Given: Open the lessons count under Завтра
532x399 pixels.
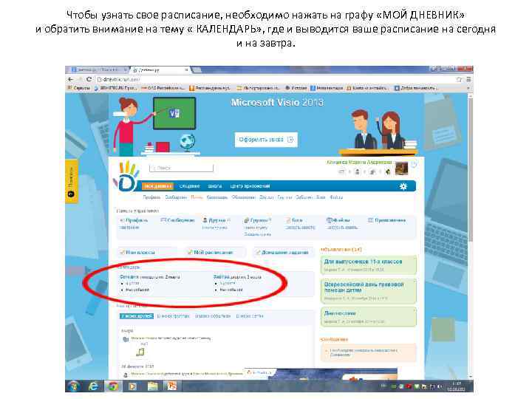Looking at the screenshot, I should [227, 283].
